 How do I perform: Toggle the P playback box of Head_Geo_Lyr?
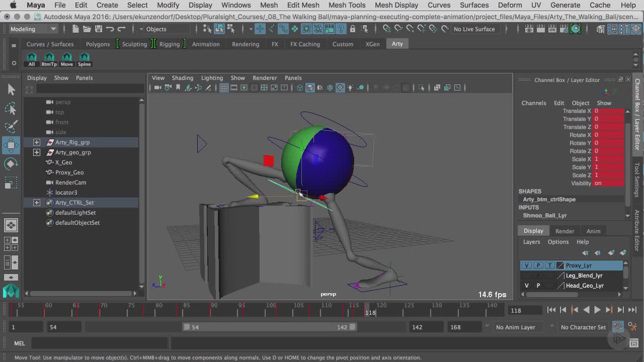click(x=538, y=286)
